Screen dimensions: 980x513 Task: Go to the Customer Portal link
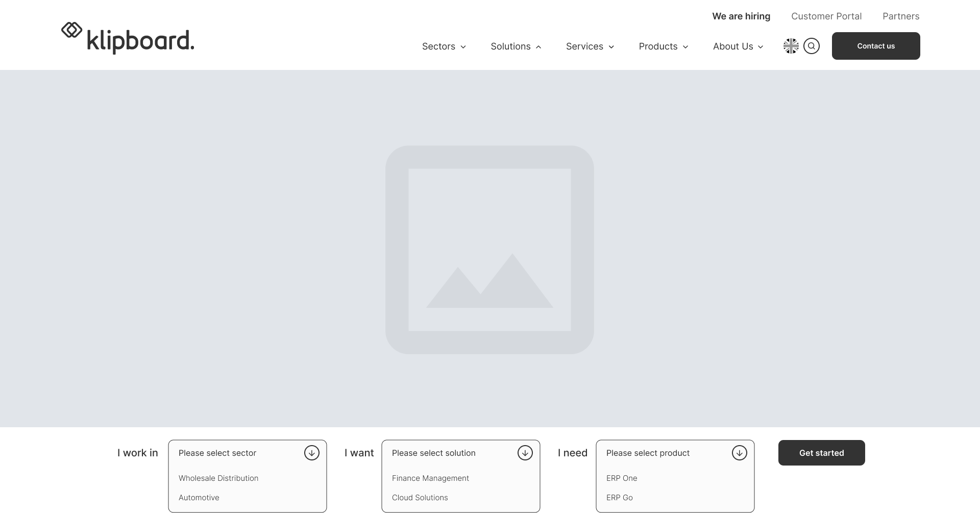coord(826,16)
